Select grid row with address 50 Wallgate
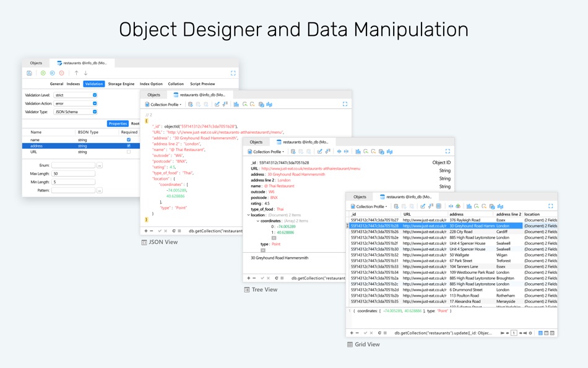Image resolution: width=588 pixels, height=368 pixels. (x=453, y=255)
